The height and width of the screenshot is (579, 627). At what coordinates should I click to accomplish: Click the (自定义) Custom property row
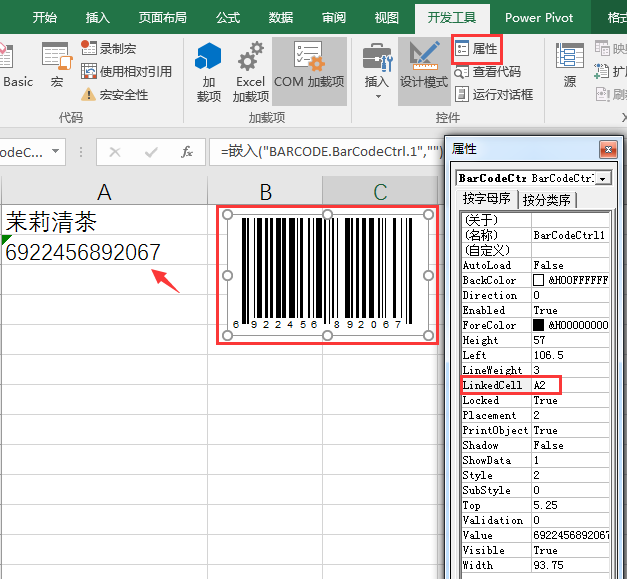[x=535, y=250]
